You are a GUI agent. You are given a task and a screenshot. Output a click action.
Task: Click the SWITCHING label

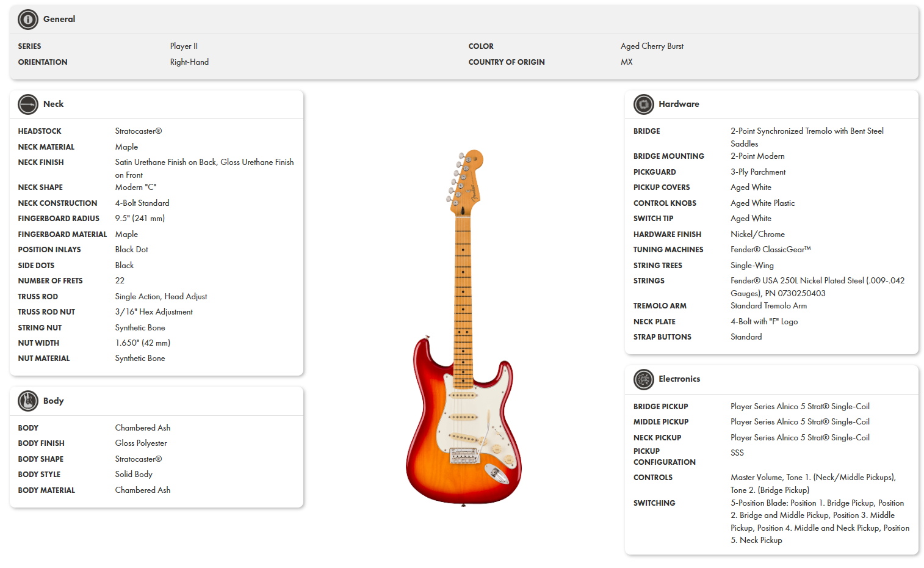(x=654, y=503)
